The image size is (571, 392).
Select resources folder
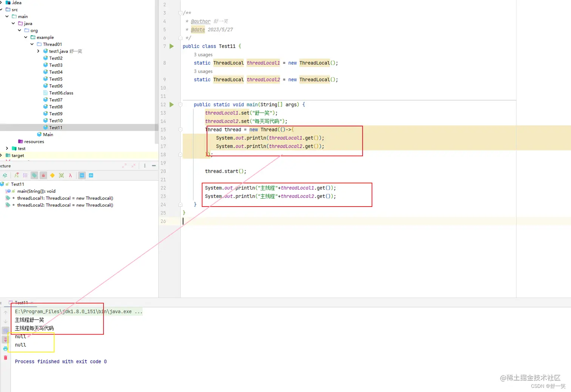tap(34, 142)
